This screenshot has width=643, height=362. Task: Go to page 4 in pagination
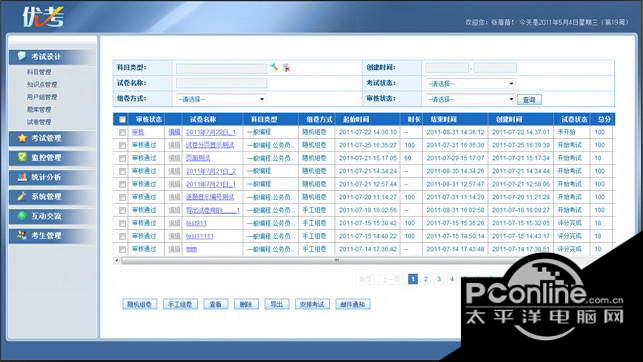[452, 279]
